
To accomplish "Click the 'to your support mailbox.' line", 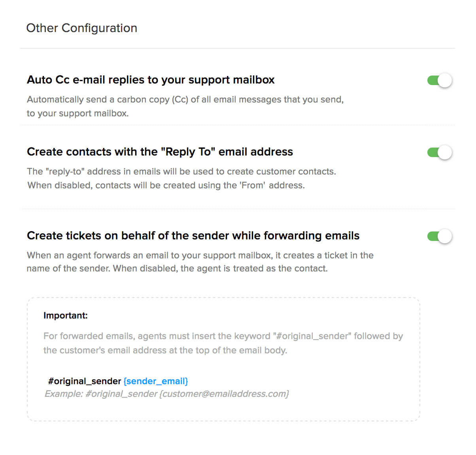I will 77,113.
